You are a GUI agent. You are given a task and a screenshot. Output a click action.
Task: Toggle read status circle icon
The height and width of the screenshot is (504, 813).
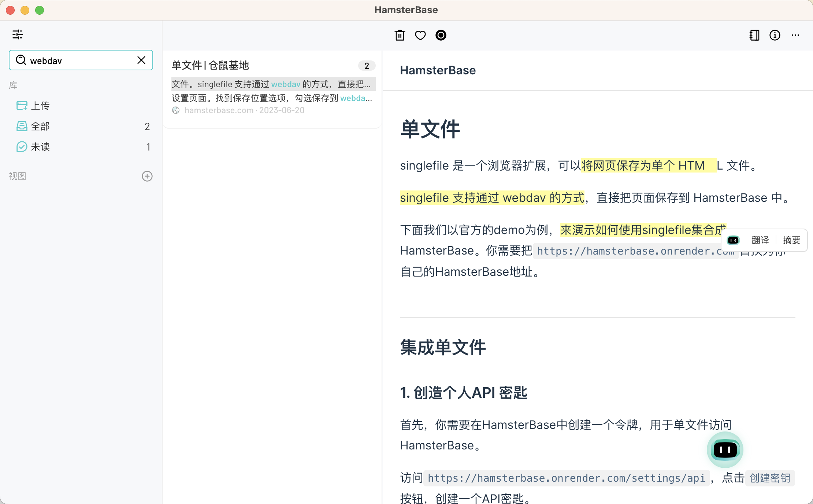tap(441, 36)
